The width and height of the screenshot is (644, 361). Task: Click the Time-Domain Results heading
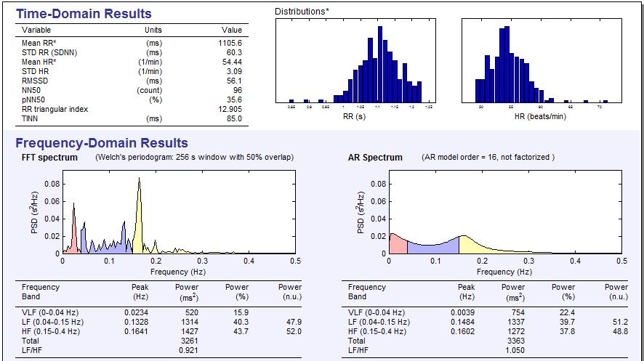tap(84, 14)
